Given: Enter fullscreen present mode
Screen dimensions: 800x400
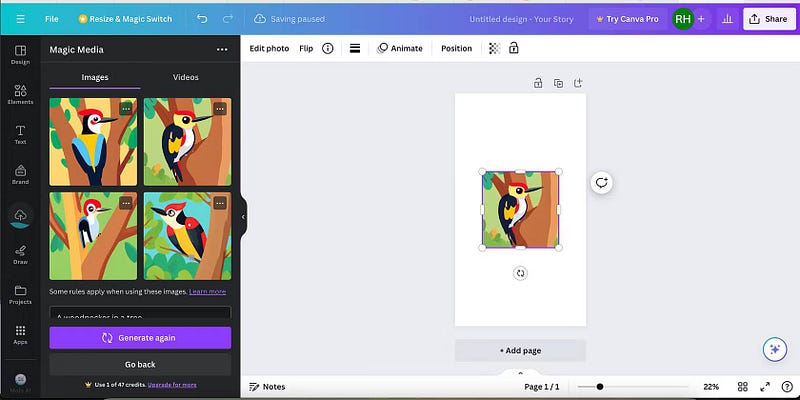Looking at the screenshot, I should [765, 387].
